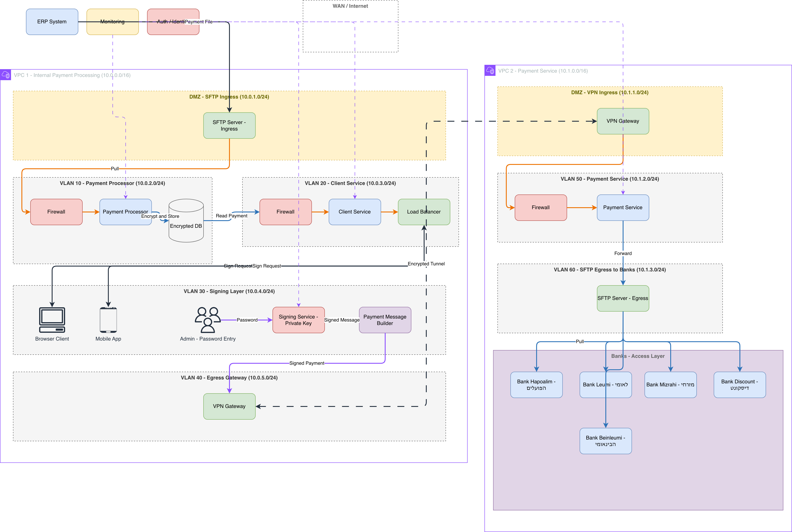
Task: Select the VLAN 20 Firewall box
Action: coord(285,212)
